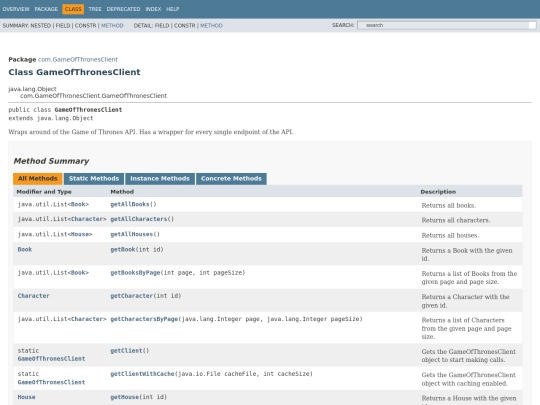Screen dimensions: 540x405
Task: Open the getCharactersByPage method link
Action: click(144, 319)
